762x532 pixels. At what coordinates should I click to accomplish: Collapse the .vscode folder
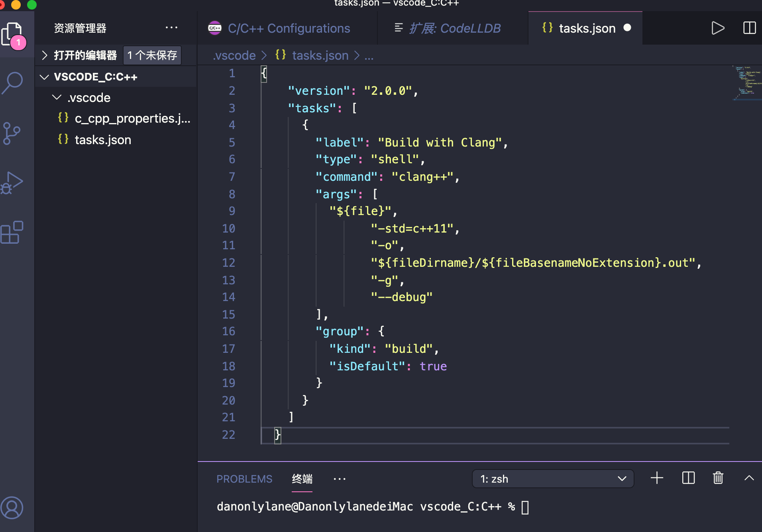[x=57, y=98]
